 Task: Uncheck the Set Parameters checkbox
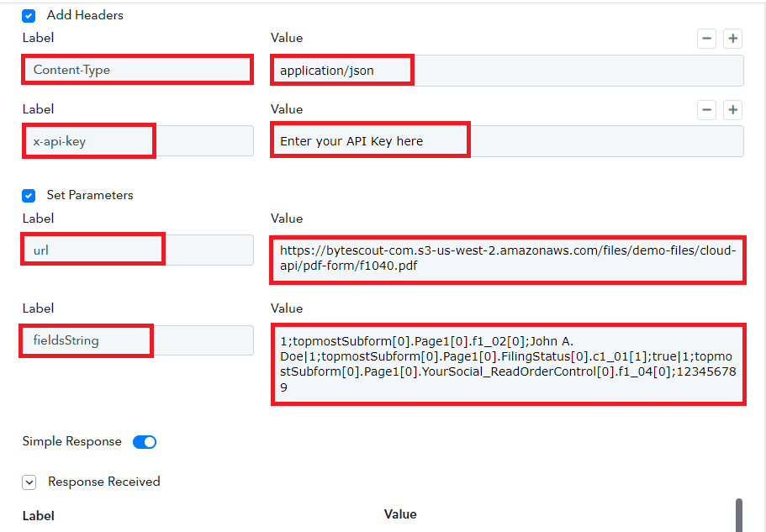coord(28,195)
